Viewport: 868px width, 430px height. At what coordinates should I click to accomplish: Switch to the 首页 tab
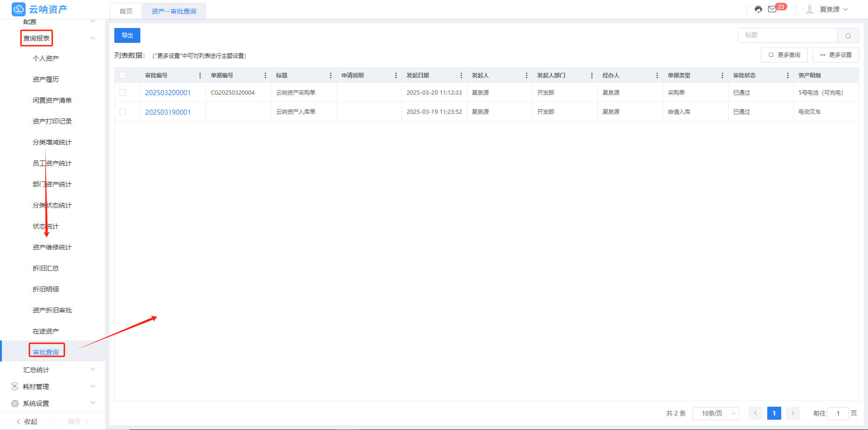[126, 11]
